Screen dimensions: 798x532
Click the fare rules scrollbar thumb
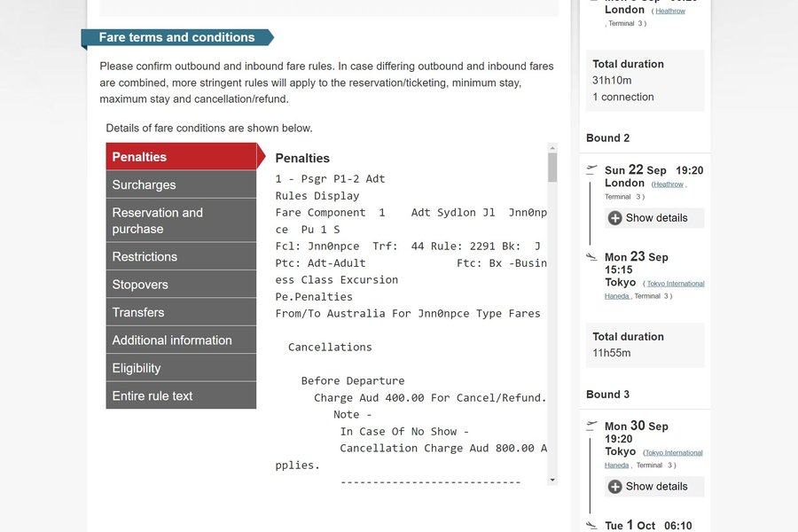552,167
